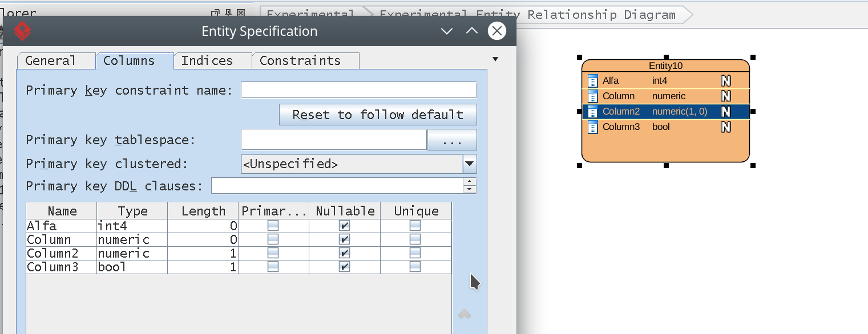The image size is (868, 334).
Task: Click the Reset to follow default button
Action: 378,115
